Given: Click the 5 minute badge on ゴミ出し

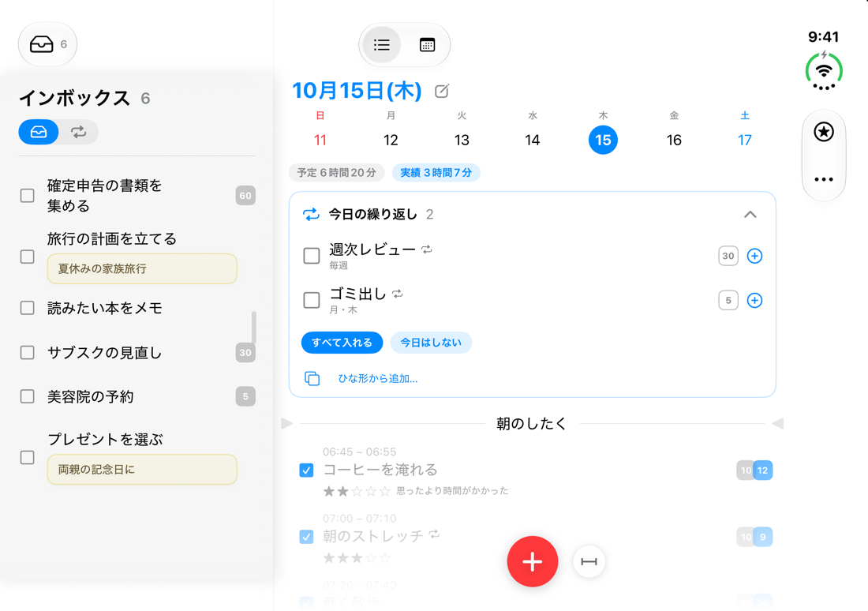Looking at the screenshot, I should [728, 300].
